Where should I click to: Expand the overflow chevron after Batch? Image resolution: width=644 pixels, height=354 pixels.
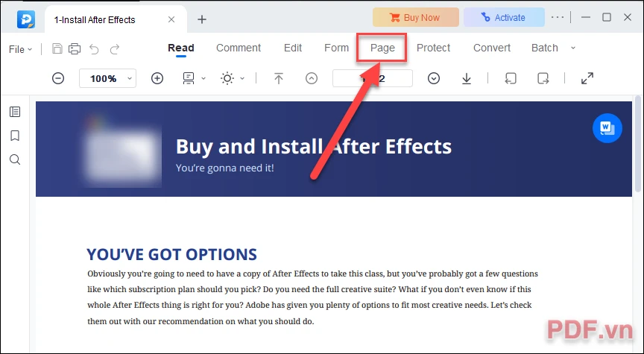pos(573,48)
